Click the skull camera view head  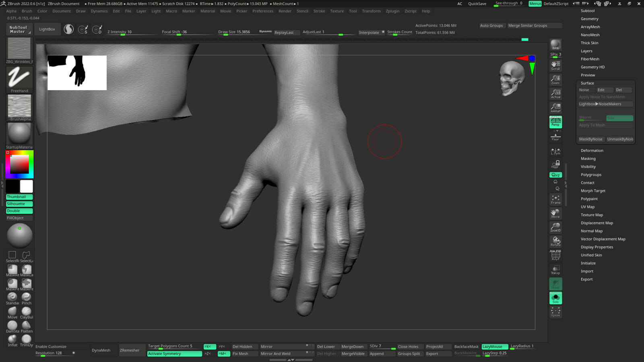(x=511, y=78)
